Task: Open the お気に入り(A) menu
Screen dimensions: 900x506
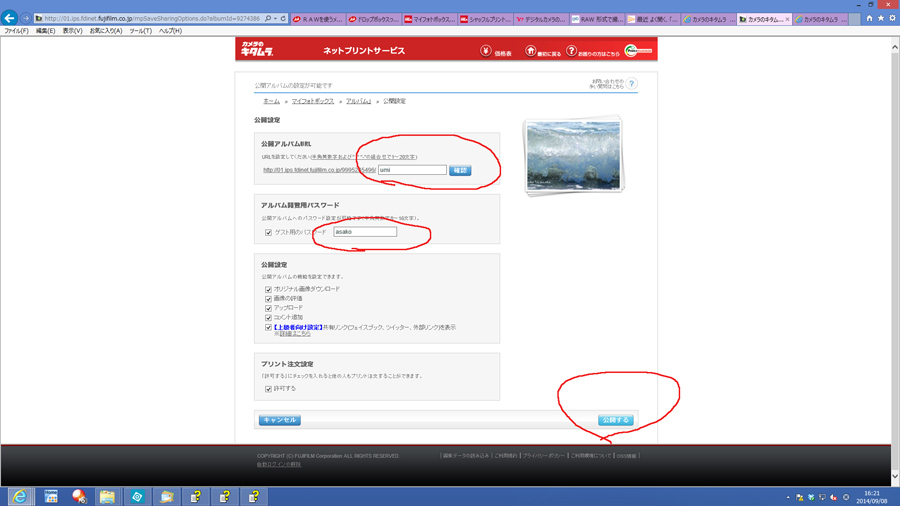Action: (105, 31)
